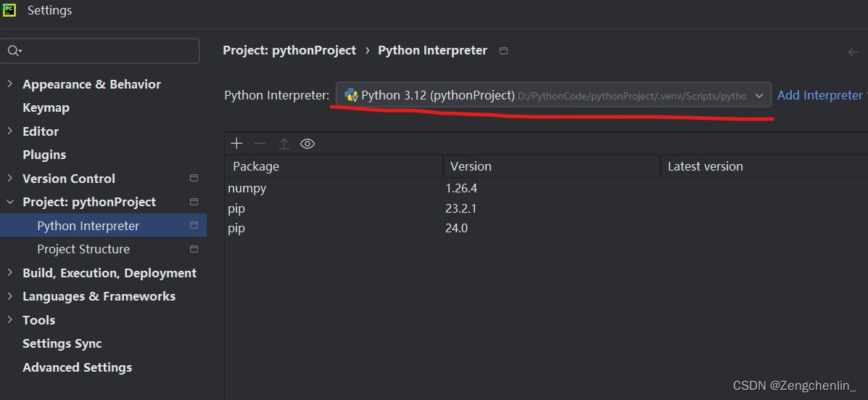Click the settings search field
This screenshot has width=868, height=400.
pyautogui.click(x=99, y=51)
